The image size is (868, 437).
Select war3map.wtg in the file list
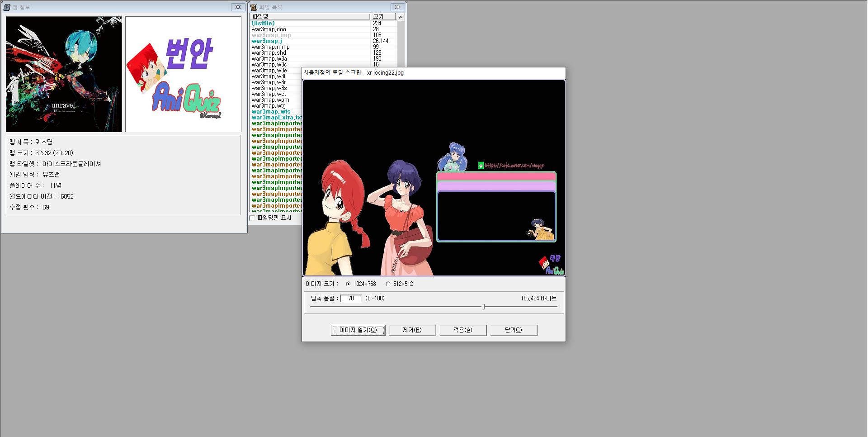tap(269, 106)
